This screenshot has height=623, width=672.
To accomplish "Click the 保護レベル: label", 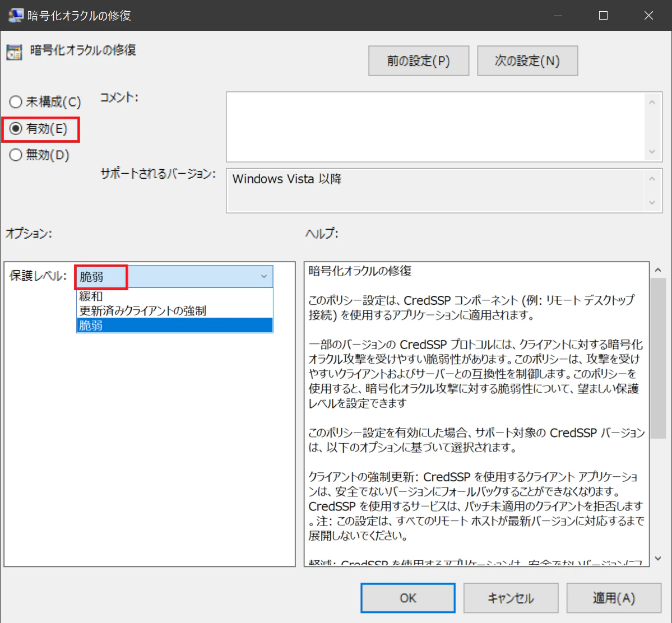I will click(x=39, y=276).
